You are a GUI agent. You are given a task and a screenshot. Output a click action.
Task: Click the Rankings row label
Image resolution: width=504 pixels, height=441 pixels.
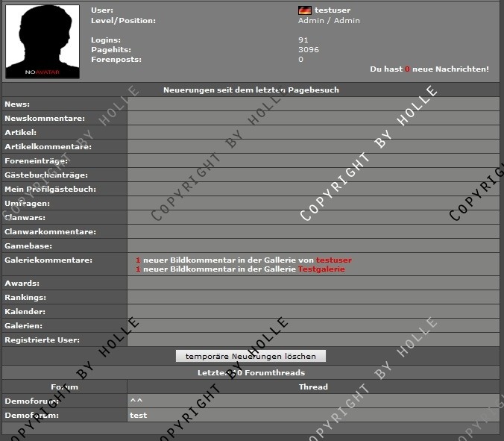pos(25,298)
